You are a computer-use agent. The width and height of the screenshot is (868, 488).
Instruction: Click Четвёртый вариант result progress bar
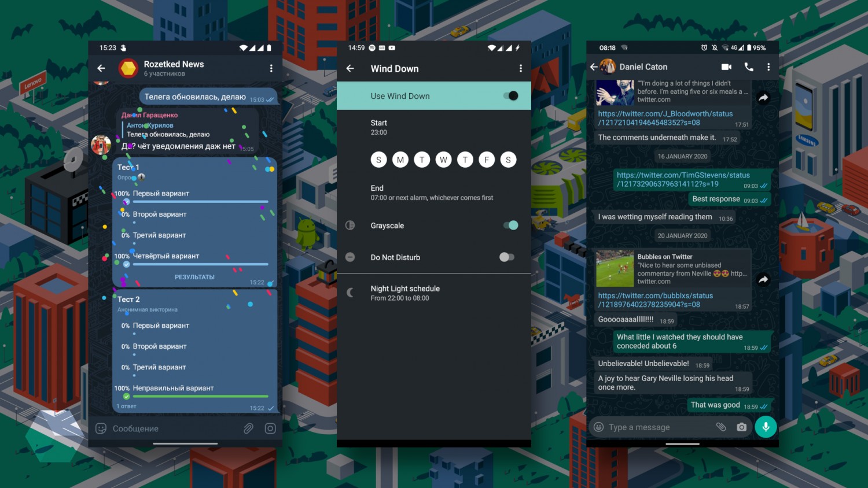(200, 264)
